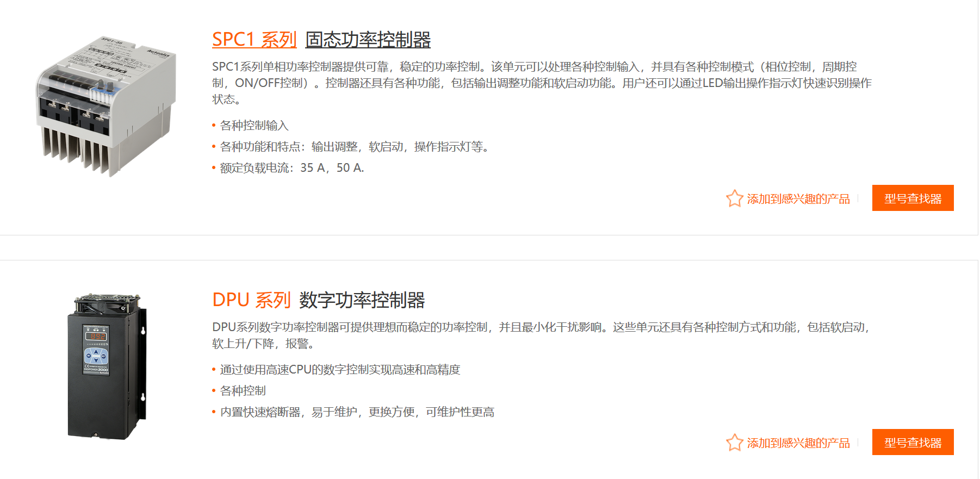The width and height of the screenshot is (980, 479).
Task: Click the 额定负载电流 35 A, 50 A bullet
Action: click(x=291, y=168)
